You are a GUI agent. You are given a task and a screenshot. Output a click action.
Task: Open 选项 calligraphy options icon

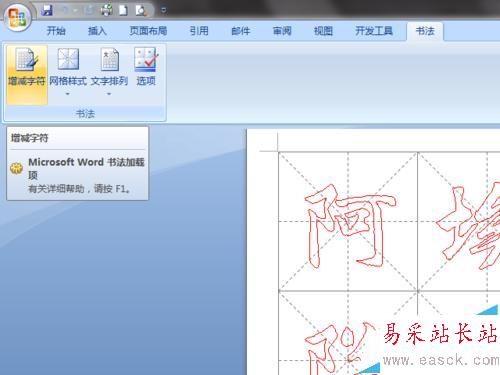coord(146,59)
